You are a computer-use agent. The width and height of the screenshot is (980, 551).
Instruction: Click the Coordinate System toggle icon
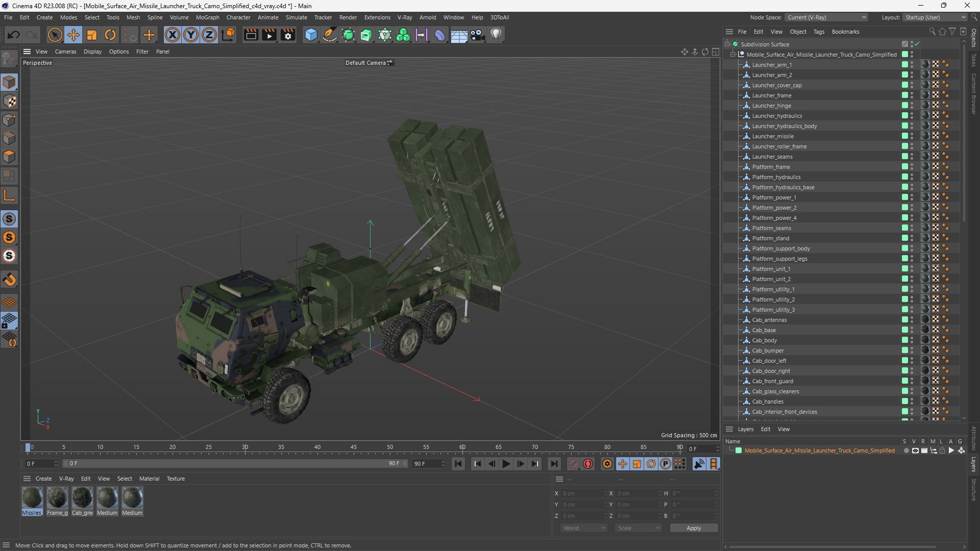[228, 35]
